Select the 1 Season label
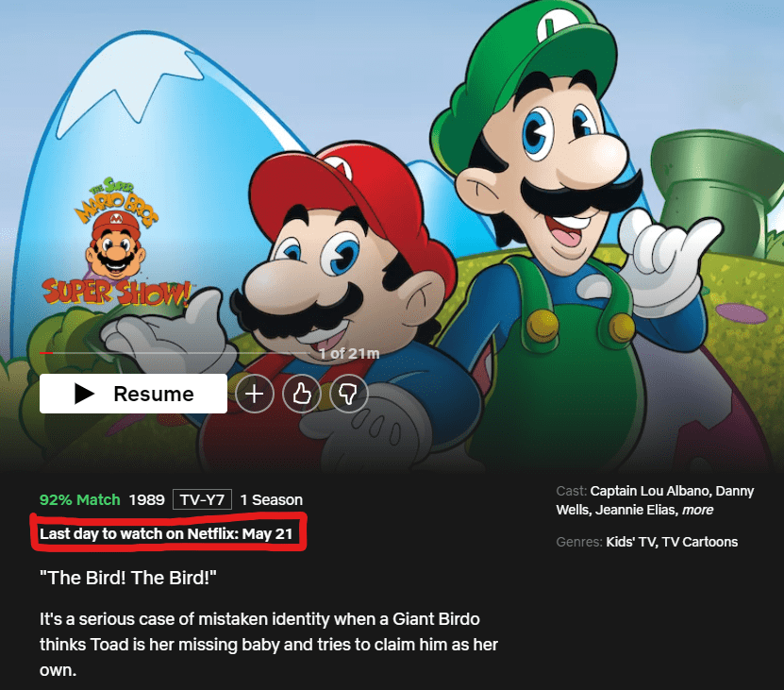The width and height of the screenshot is (784, 690). coord(271,499)
